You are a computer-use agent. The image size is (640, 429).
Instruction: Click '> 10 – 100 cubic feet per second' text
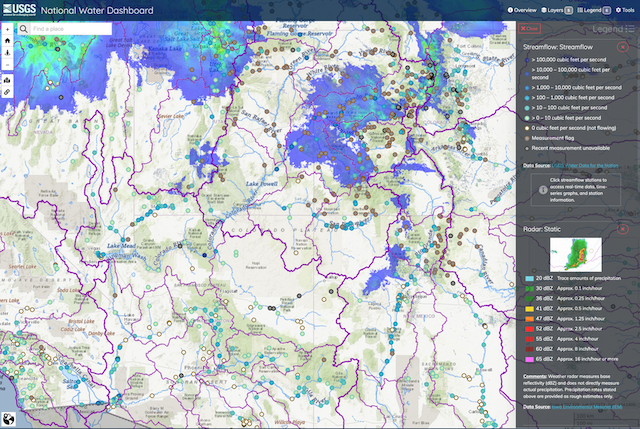569,108
